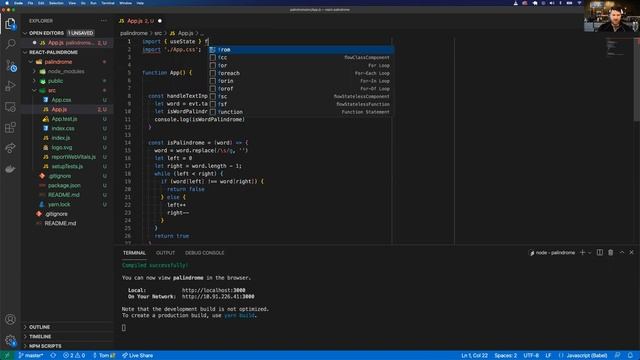
Task: Click the Live Share status bar button
Action: 138,356
